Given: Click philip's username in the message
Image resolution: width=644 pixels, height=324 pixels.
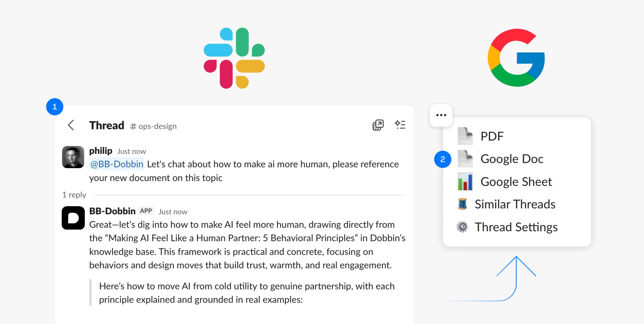Looking at the screenshot, I should [101, 151].
